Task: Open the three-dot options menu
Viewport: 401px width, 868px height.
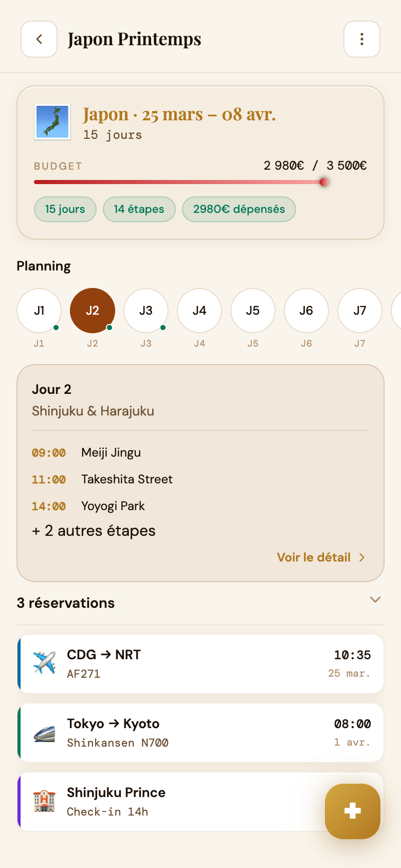Action: [x=362, y=39]
